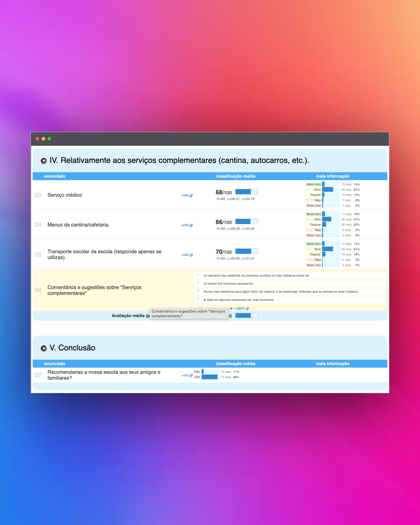Click the external-link icon beside abrir
This screenshot has height=525, width=420.
(x=247, y=308)
